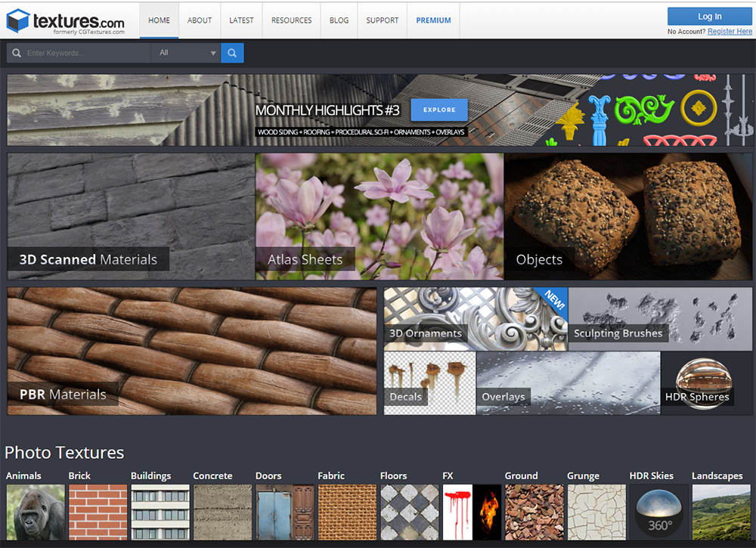This screenshot has width=756, height=548.
Task: Click the EXPLORE button on banner
Action: pos(439,110)
